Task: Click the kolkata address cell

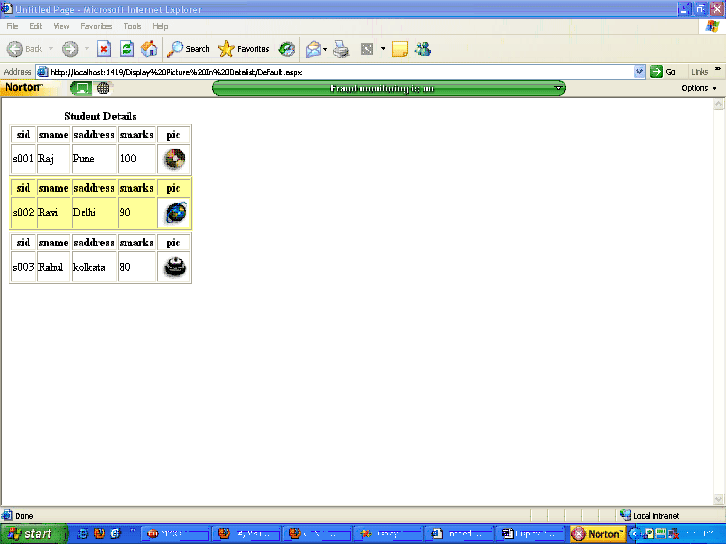Action: pos(94,267)
